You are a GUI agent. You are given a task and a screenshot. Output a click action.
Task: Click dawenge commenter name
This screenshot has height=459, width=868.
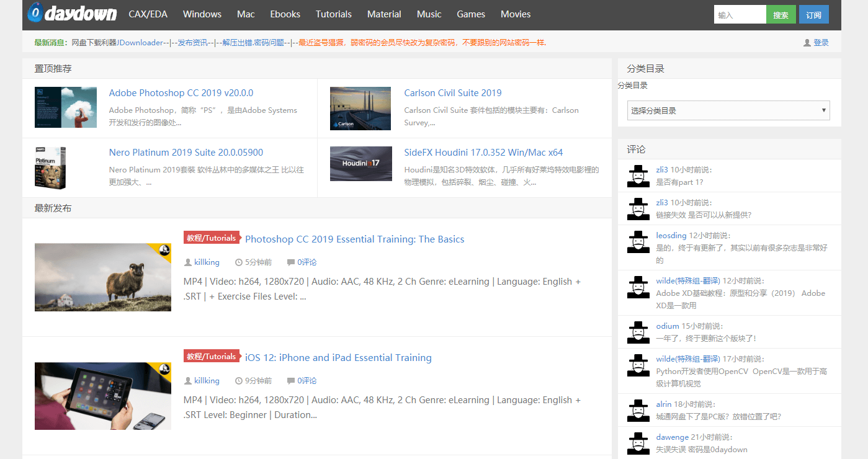click(x=671, y=437)
